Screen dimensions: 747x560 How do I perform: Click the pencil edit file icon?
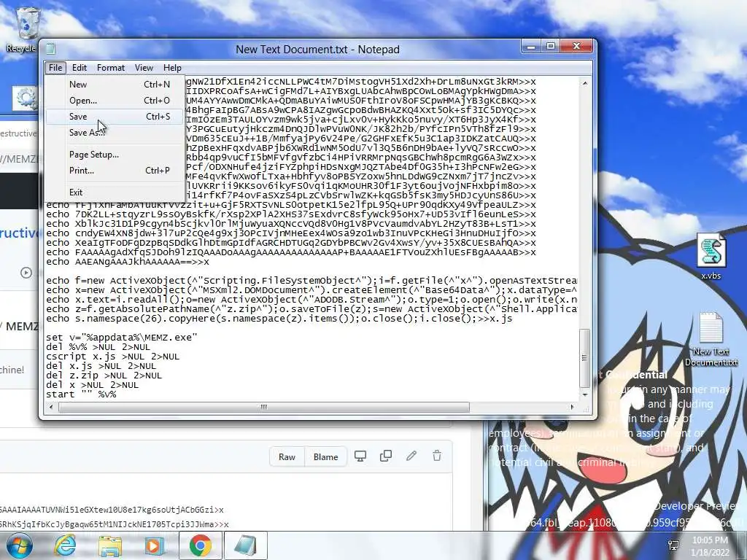tap(411, 456)
